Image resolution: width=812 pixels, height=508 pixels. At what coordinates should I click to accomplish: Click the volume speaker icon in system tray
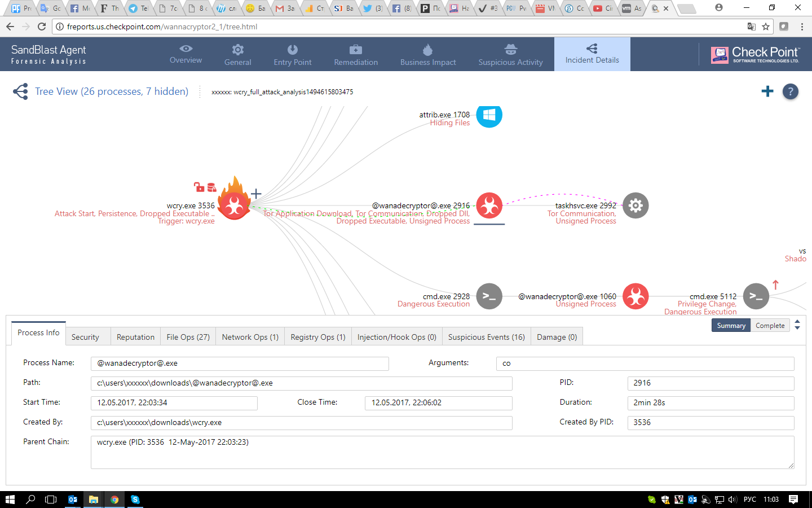click(732, 500)
